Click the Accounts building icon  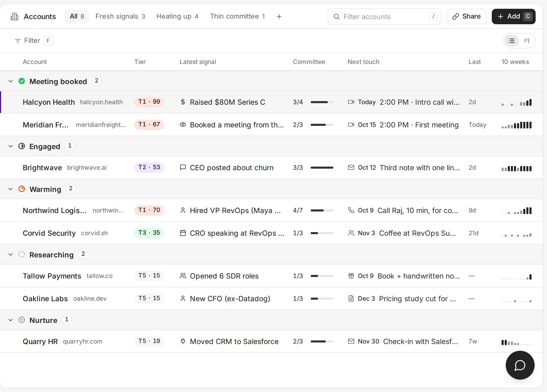(x=14, y=17)
